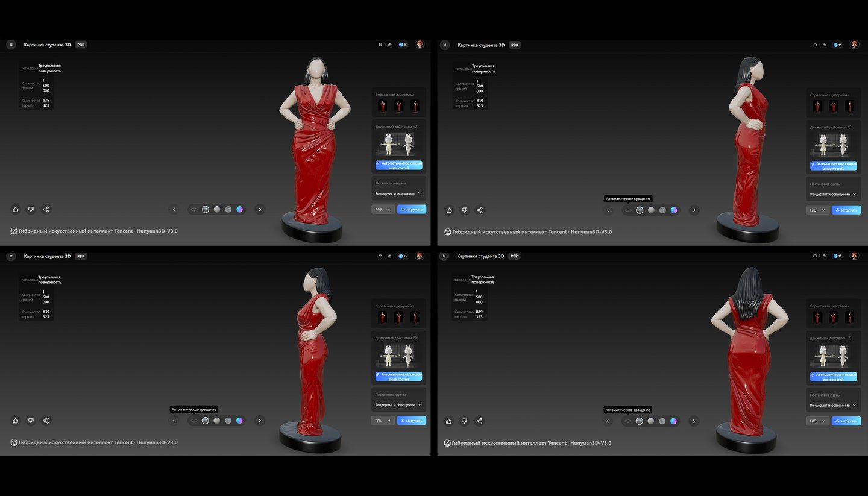This screenshot has width=868, height=496.
Task: Click the previous arrow in the top-right panel
Action: pos(608,210)
